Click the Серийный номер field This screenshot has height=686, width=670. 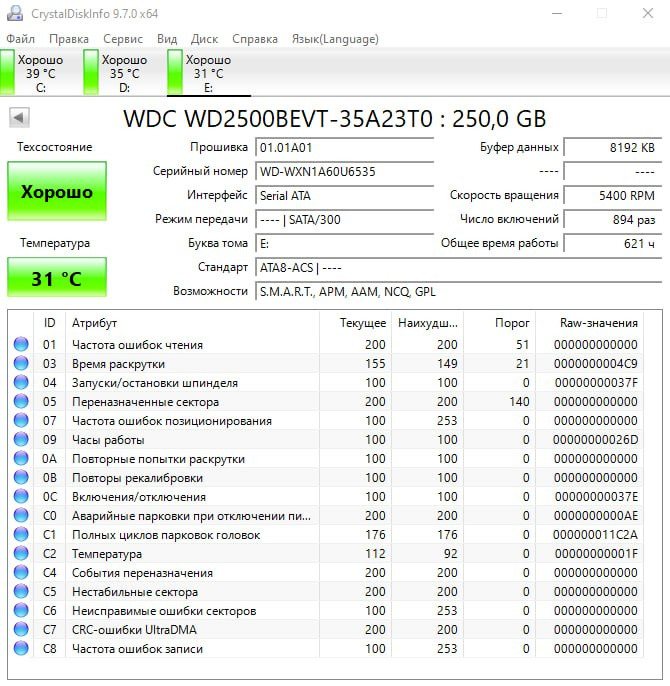click(x=344, y=171)
